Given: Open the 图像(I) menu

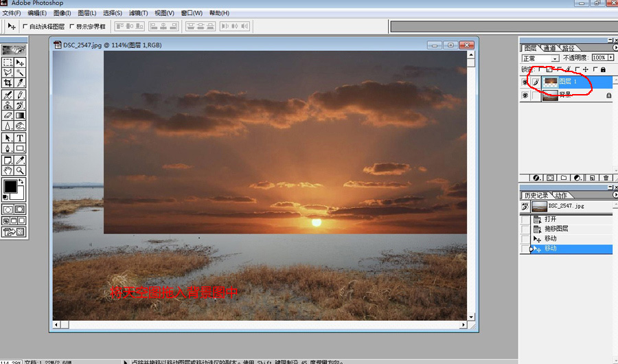Looking at the screenshot, I should coord(62,13).
